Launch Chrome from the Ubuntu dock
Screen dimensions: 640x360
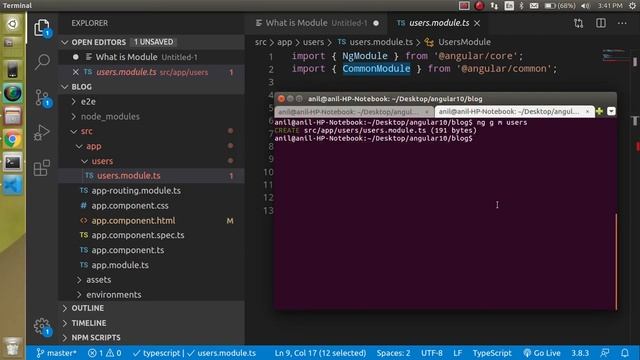(x=12, y=140)
